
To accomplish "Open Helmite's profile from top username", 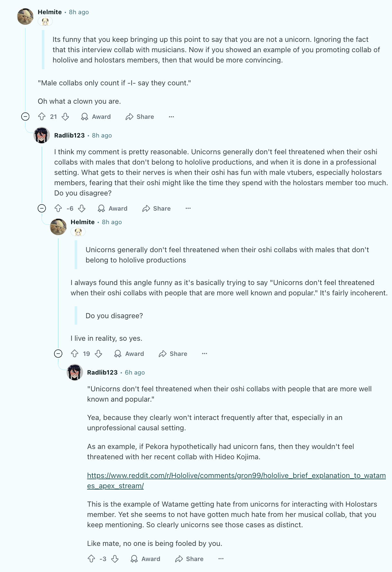I will click(x=50, y=12).
